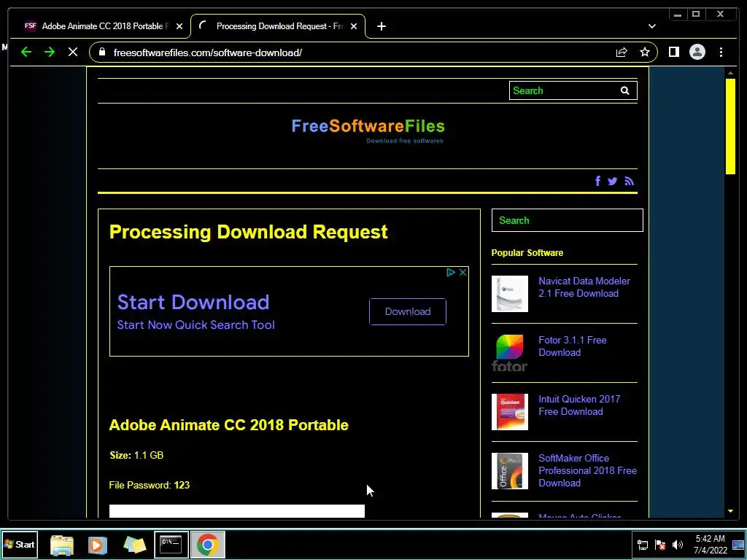747x560 pixels.
Task: Click the address bar URL
Action: pyautogui.click(x=208, y=52)
